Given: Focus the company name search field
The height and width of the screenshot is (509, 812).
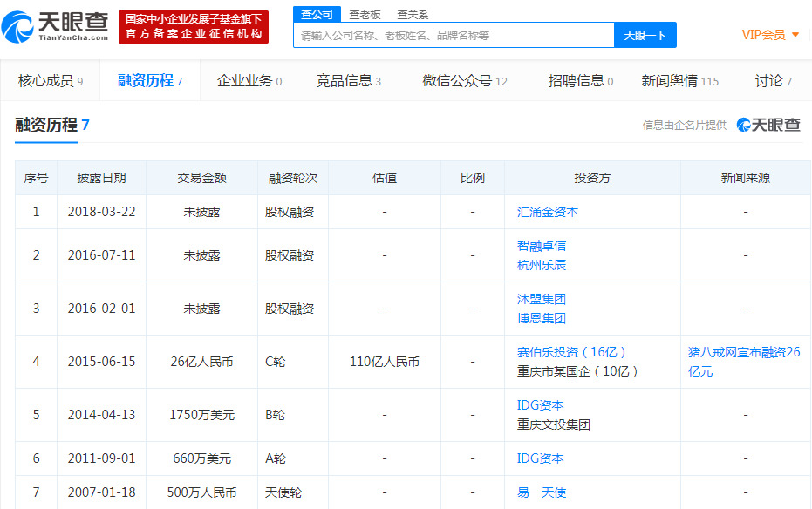Looking at the screenshot, I should (454, 35).
